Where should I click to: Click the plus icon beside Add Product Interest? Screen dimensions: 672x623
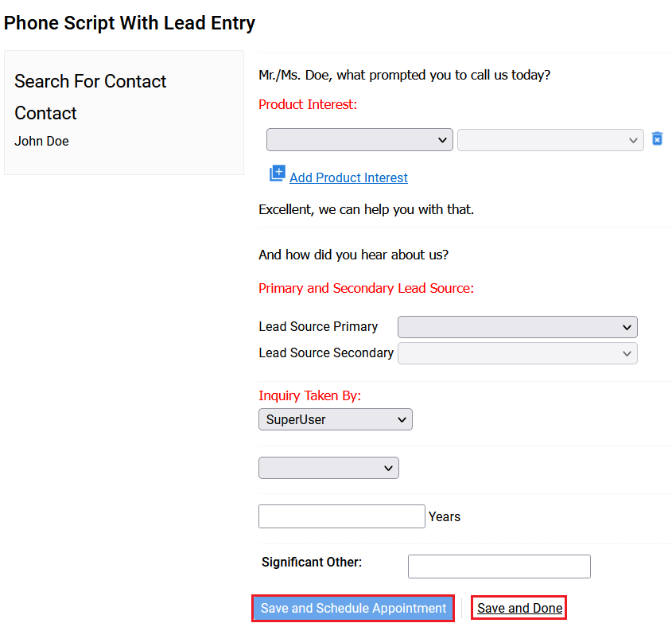click(278, 173)
